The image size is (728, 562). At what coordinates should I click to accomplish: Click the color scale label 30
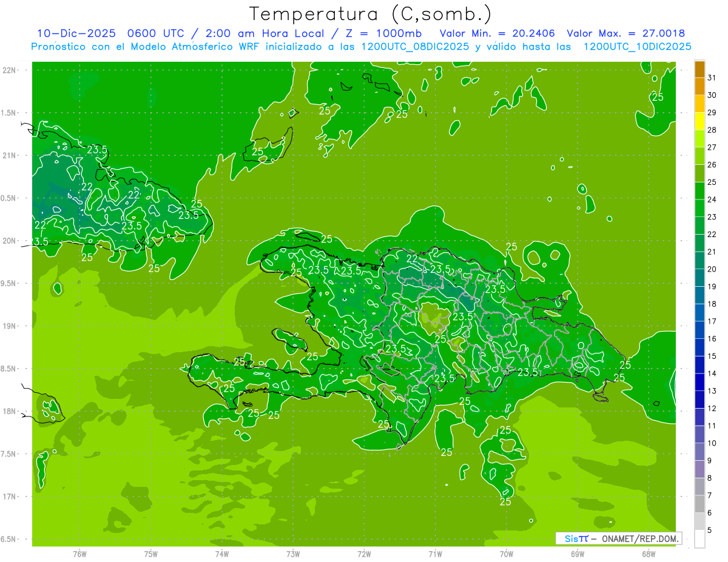click(712, 95)
